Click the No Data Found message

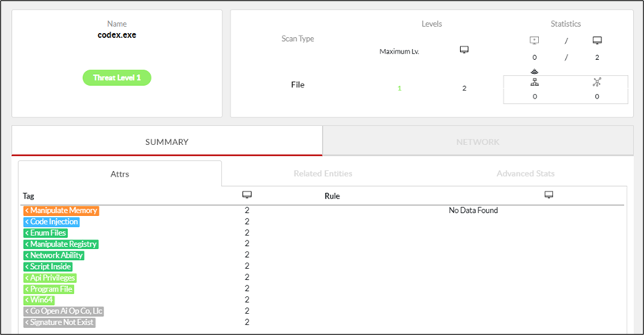coord(474,210)
